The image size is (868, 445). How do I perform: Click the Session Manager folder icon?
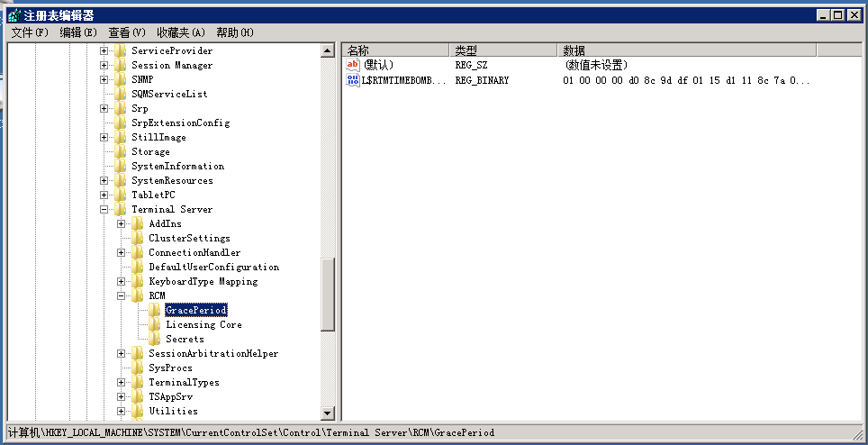[121, 65]
